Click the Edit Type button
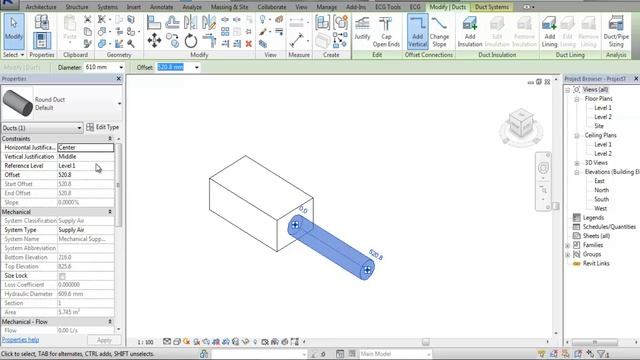 pyautogui.click(x=102, y=127)
